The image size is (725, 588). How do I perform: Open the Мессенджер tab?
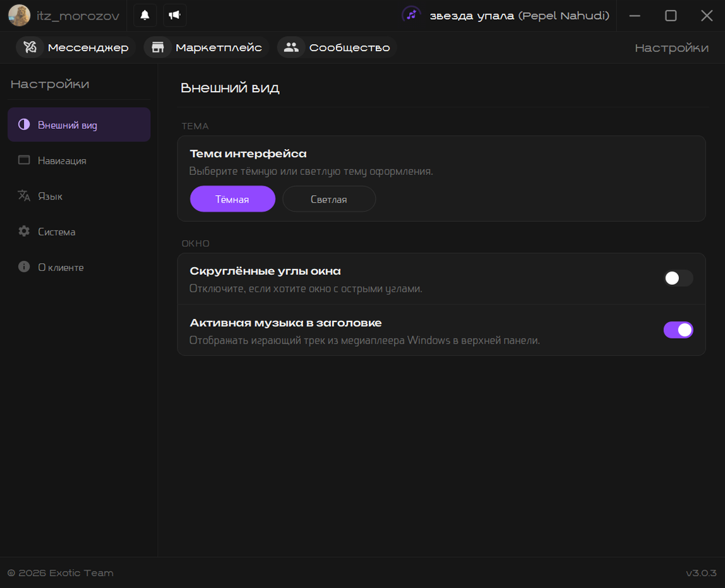76,47
